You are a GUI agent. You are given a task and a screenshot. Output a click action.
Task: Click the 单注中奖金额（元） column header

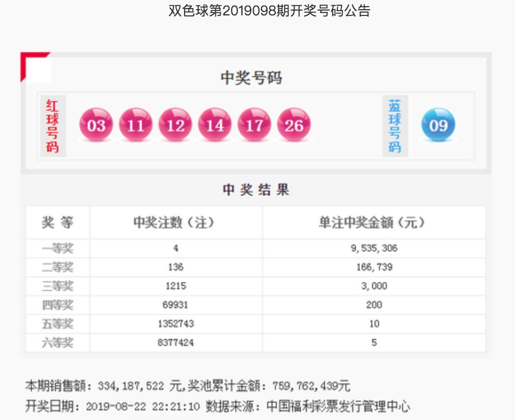(372, 222)
